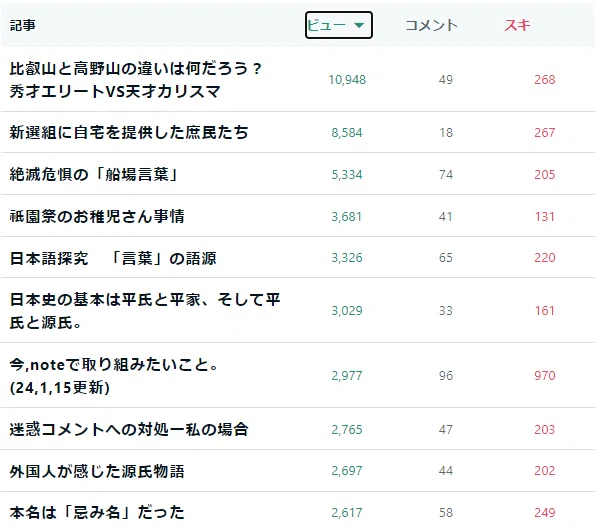This screenshot has width=597, height=531.
Task: Click the 96 comment count
Action: tap(445, 375)
